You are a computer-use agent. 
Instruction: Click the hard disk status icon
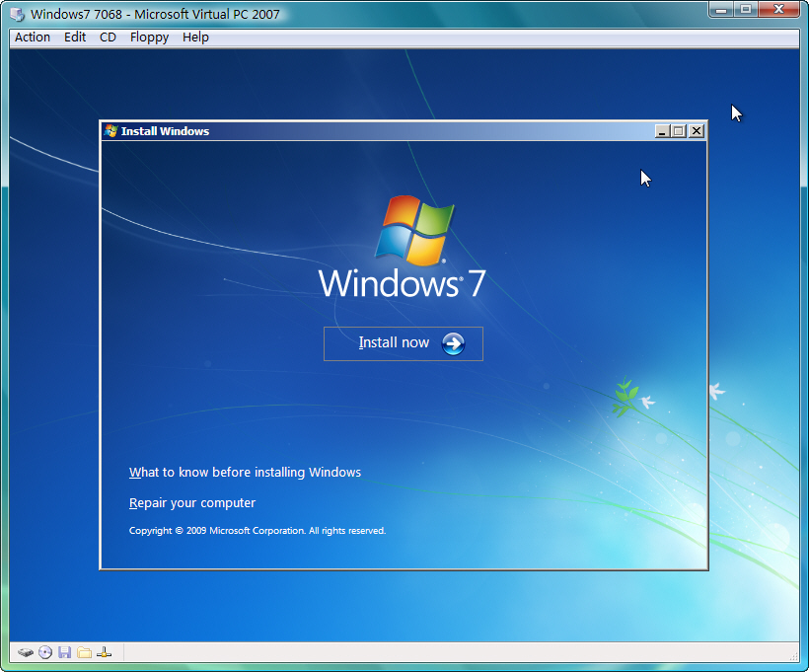coord(26,652)
